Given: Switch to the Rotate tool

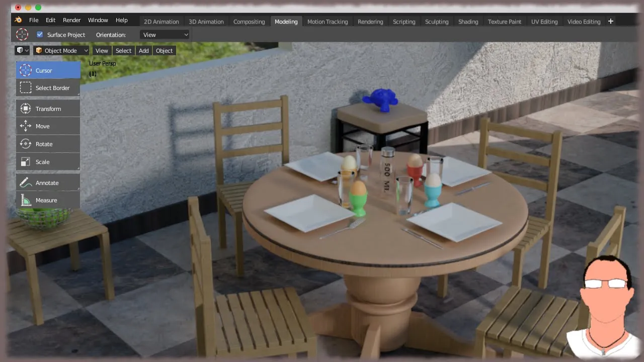Looking at the screenshot, I should (x=48, y=144).
